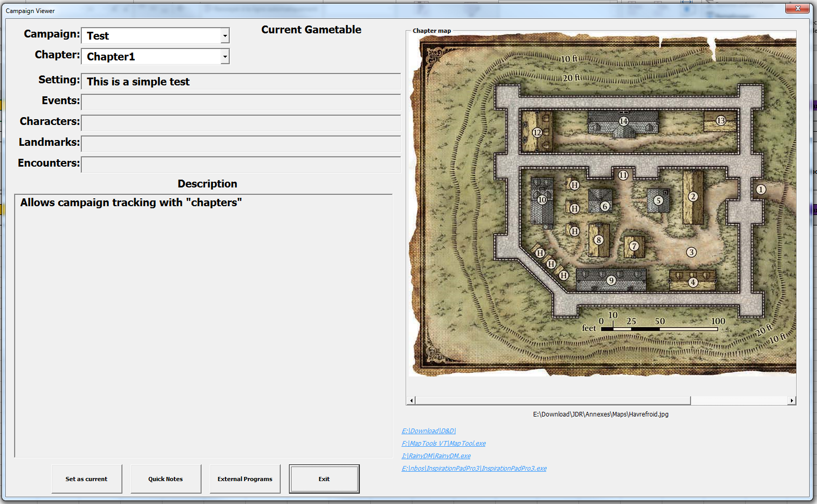Close the Campaign Viewer window
Image resolution: width=817 pixels, height=504 pixels.
797,8
